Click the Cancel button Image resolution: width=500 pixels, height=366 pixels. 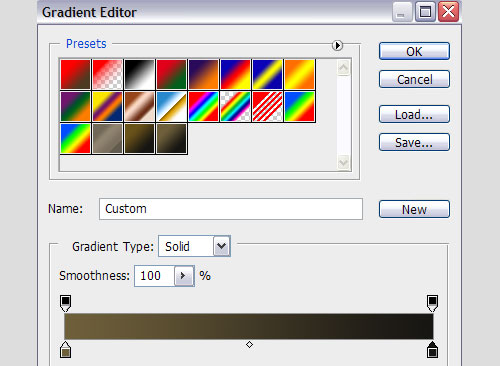414,79
